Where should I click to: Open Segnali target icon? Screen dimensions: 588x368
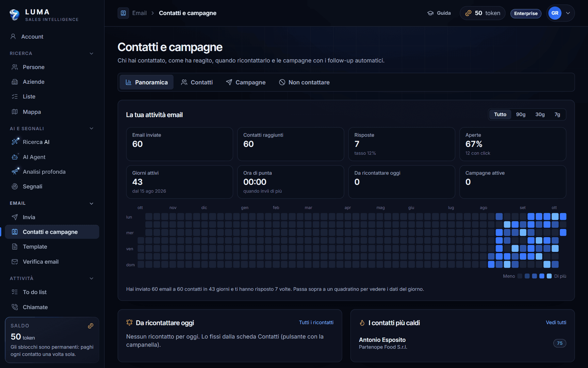click(x=15, y=186)
